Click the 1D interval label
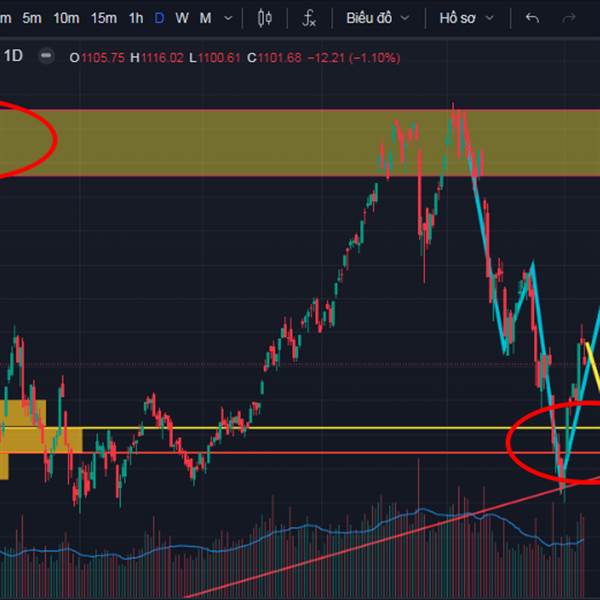 click(13, 56)
